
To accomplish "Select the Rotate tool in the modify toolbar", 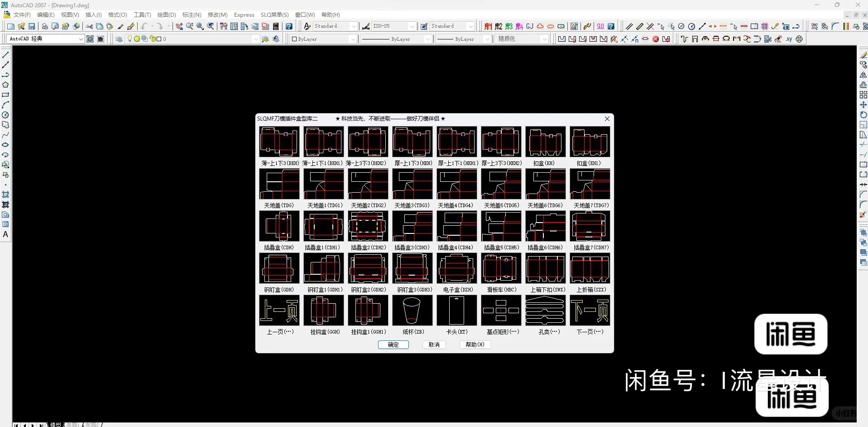I will pyautogui.click(x=863, y=115).
